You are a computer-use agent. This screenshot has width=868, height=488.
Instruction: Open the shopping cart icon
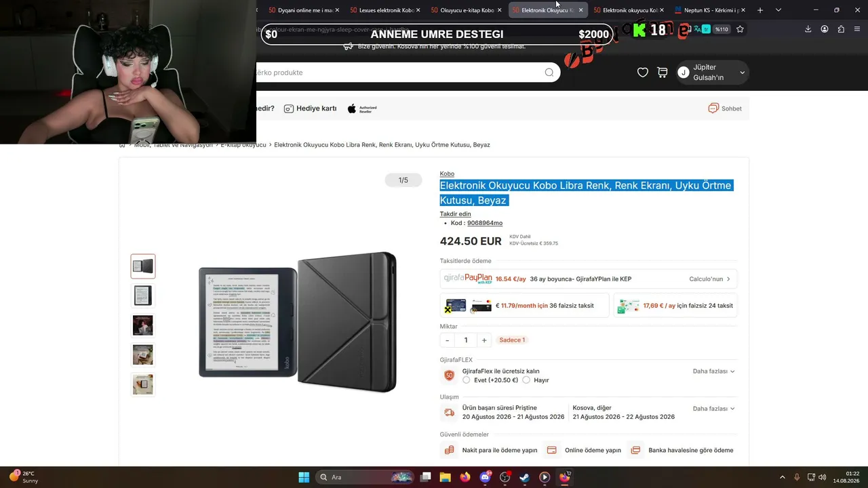[663, 73]
